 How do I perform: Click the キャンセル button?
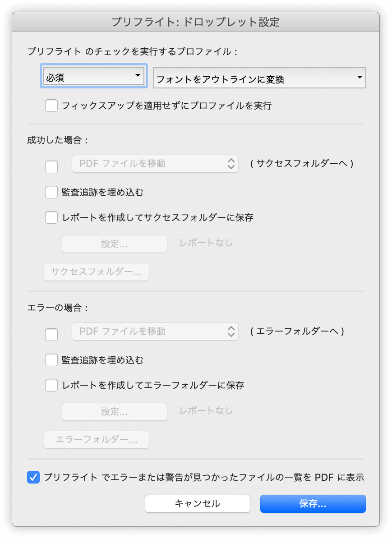[198, 504]
